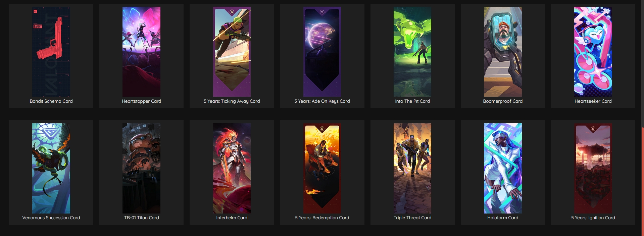Image resolution: width=644 pixels, height=236 pixels.
Task: View the Boomerproof Card image
Action: point(503,52)
